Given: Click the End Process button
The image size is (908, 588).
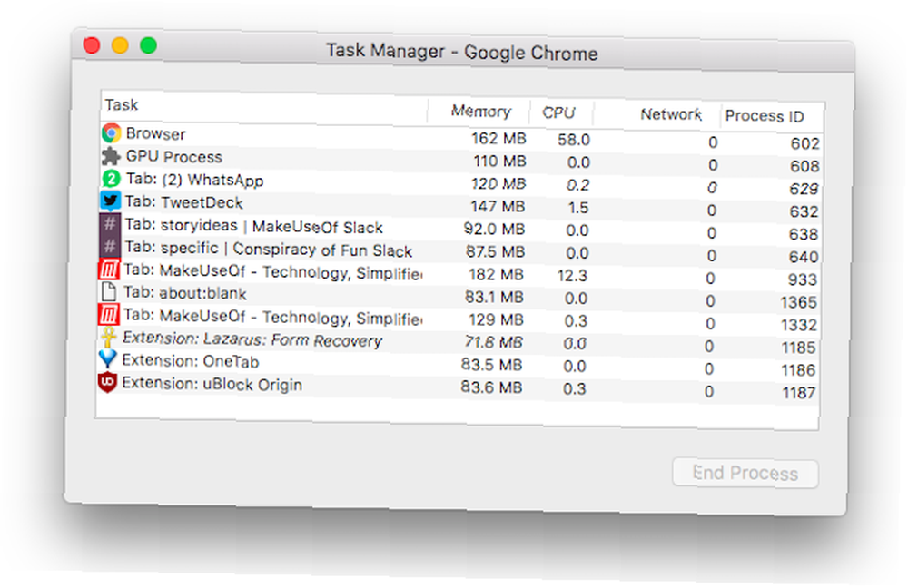Looking at the screenshot, I should coord(745,474).
